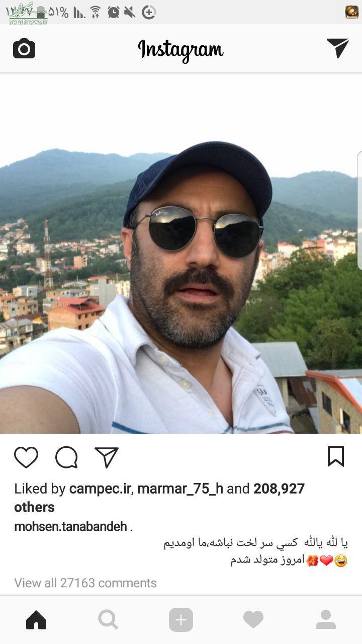The image size is (362, 644).
Task: Open direct messages paper plane icon
Action: coord(337,48)
